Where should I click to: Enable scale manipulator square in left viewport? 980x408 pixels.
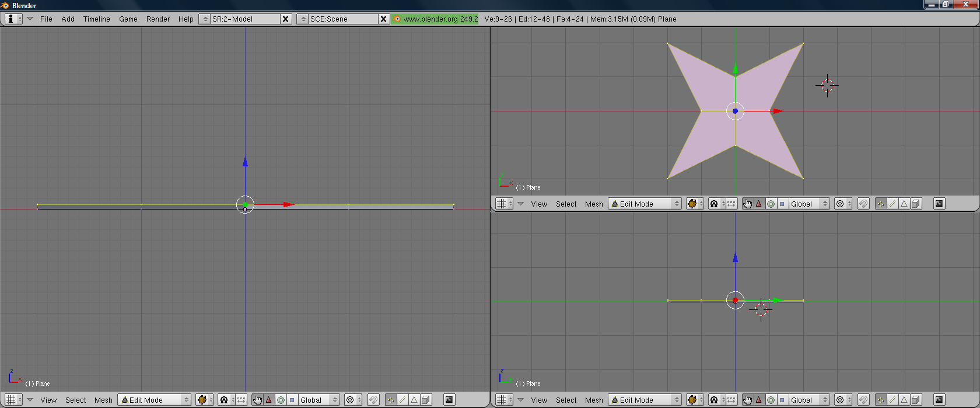(x=292, y=400)
